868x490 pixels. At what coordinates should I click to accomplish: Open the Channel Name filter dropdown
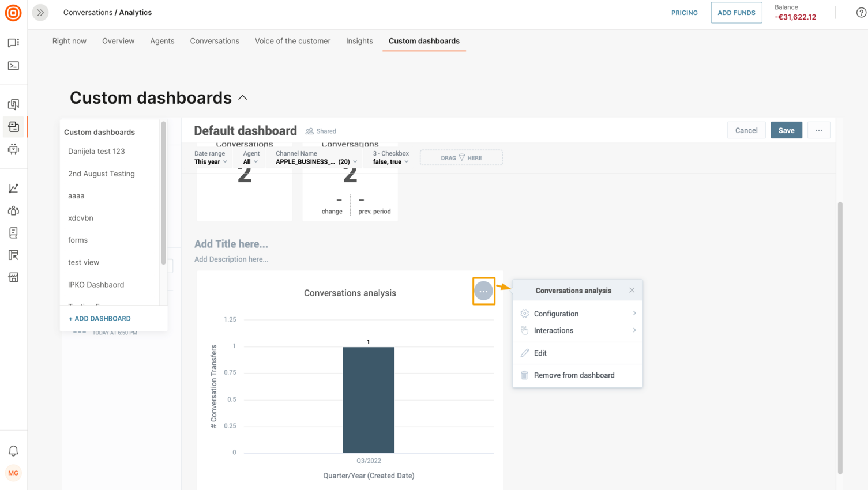tap(314, 161)
